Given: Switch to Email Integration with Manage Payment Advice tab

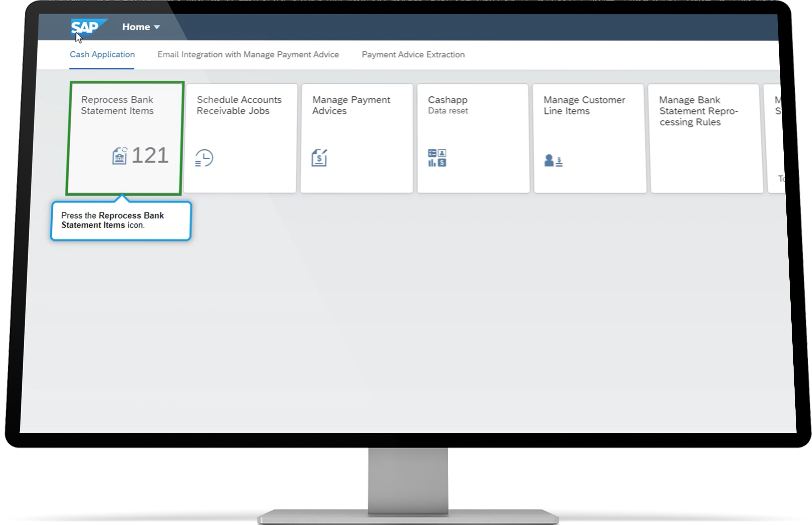Looking at the screenshot, I should click(x=248, y=54).
